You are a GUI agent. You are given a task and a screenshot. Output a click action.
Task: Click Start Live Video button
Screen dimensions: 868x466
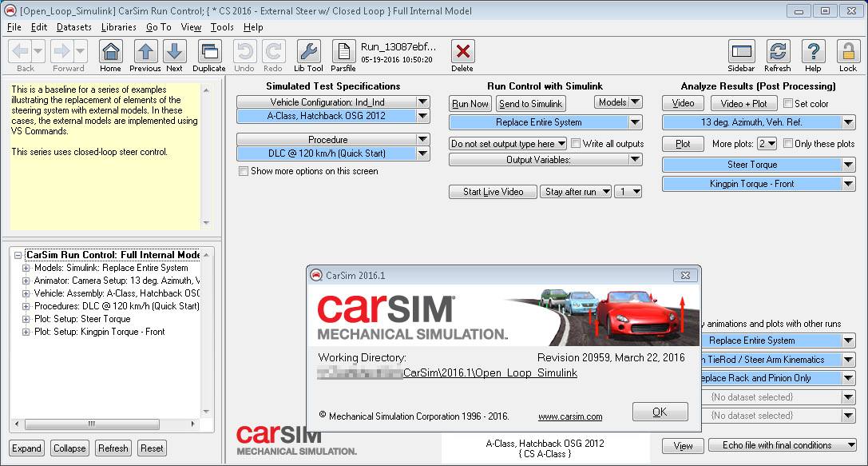point(493,192)
